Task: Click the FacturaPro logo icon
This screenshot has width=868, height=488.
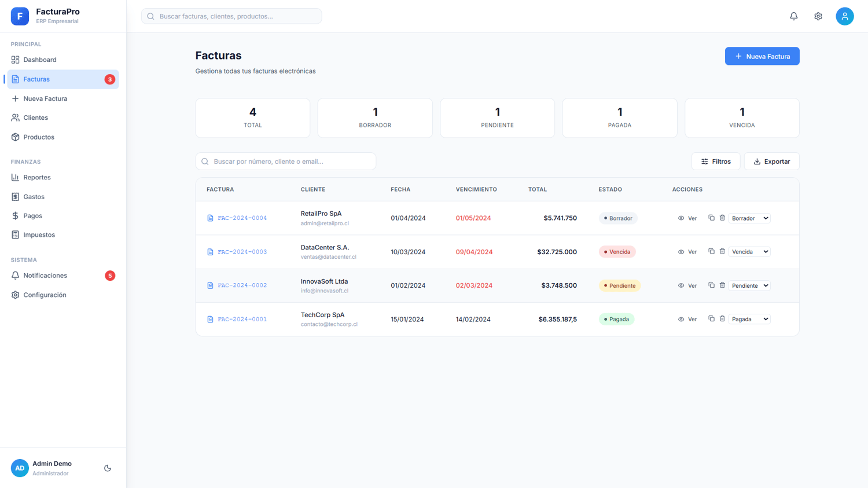Action: pos(20,16)
